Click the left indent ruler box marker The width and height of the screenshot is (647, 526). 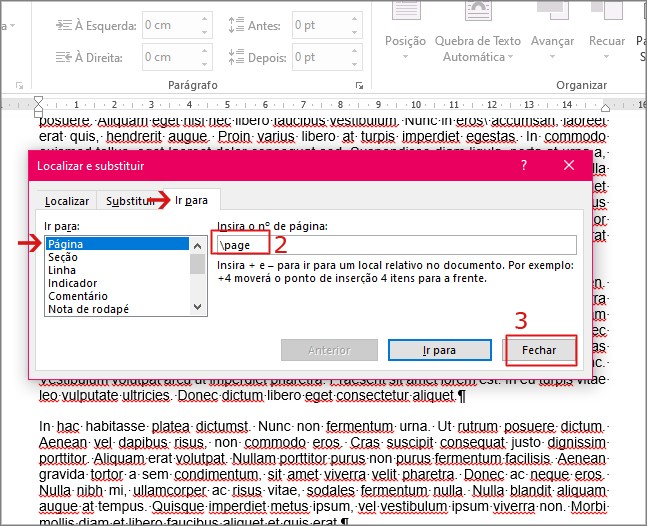38,114
